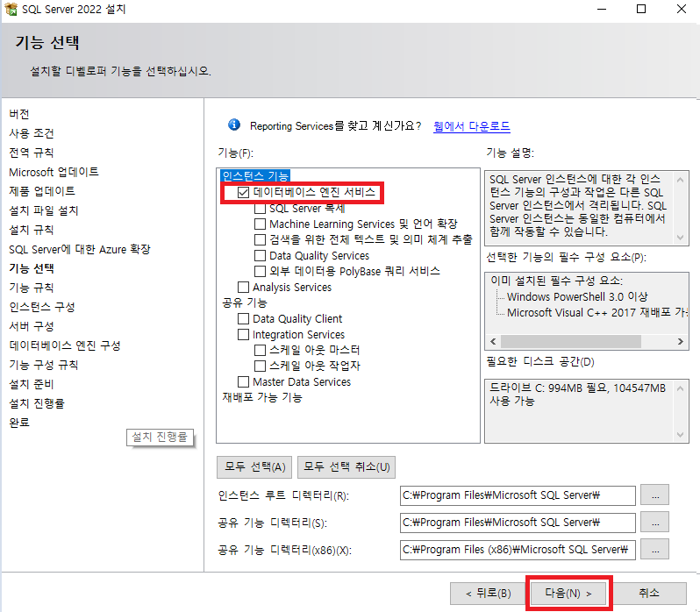Check the Integration Services checkbox

(x=243, y=334)
